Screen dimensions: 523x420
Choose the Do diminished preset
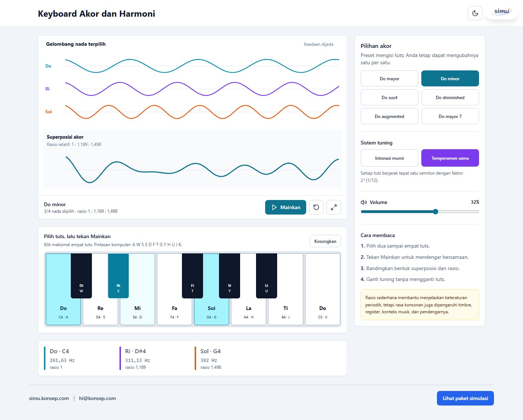(450, 97)
